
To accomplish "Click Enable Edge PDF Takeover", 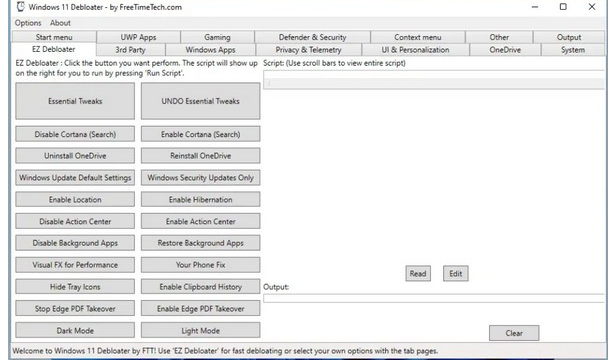I will tap(200, 309).
